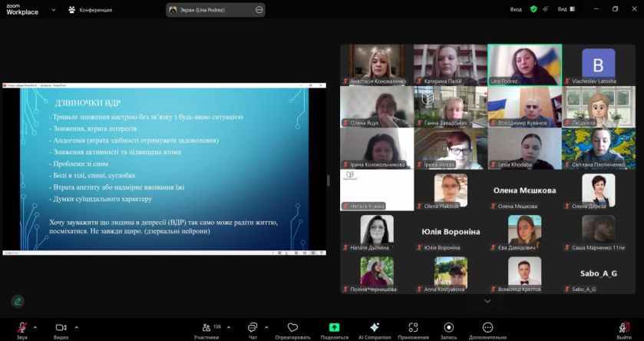Select Anna Kostyakova profile tile
644x341 pixels.
click(451, 273)
